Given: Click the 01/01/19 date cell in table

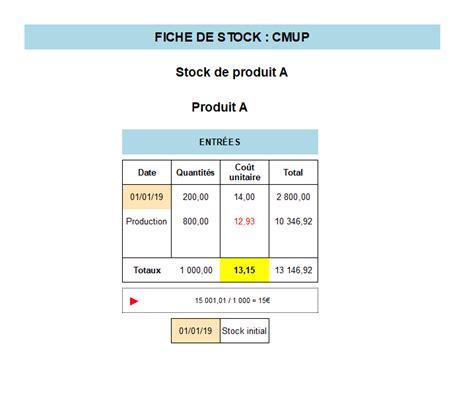Looking at the screenshot, I should [x=147, y=197].
